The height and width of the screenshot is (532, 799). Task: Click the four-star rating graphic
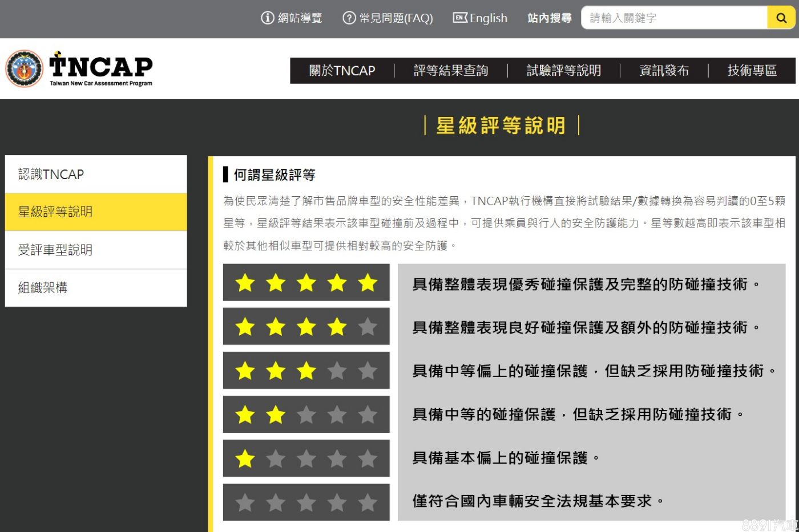coord(306,327)
